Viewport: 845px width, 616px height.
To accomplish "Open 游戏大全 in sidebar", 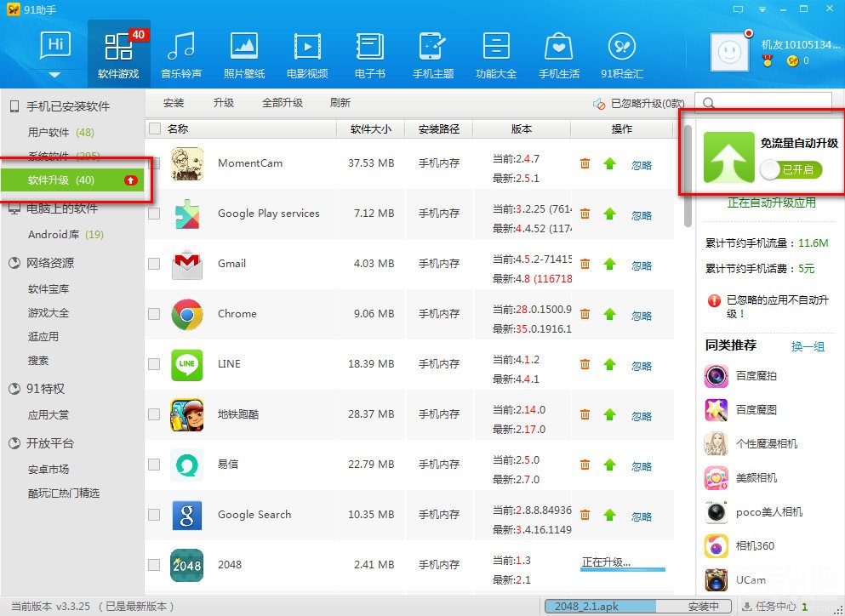I will pos(49,312).
